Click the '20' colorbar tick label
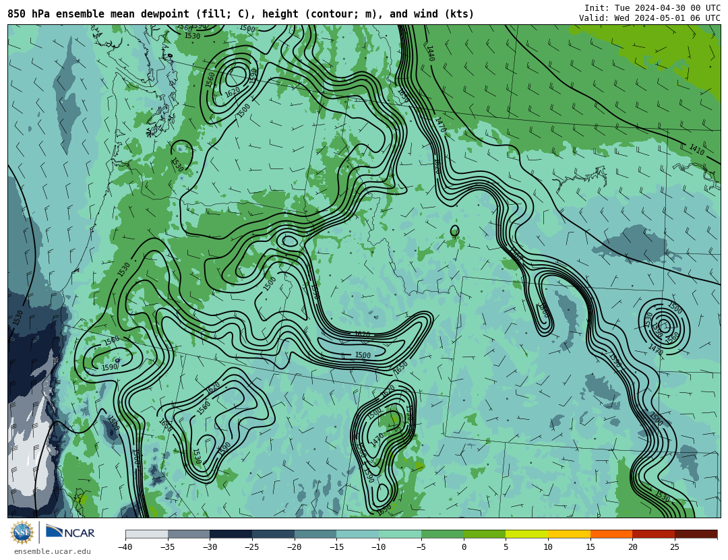 (x=633, y=547)
